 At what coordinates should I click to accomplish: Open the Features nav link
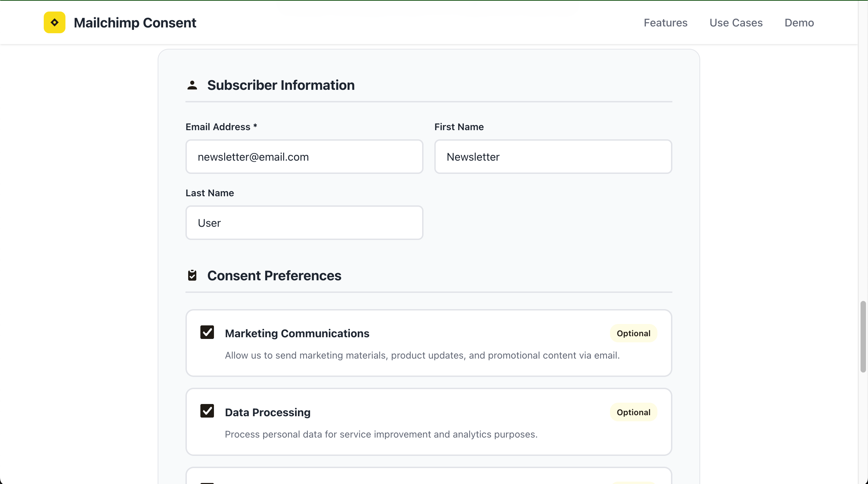(666, 23)
